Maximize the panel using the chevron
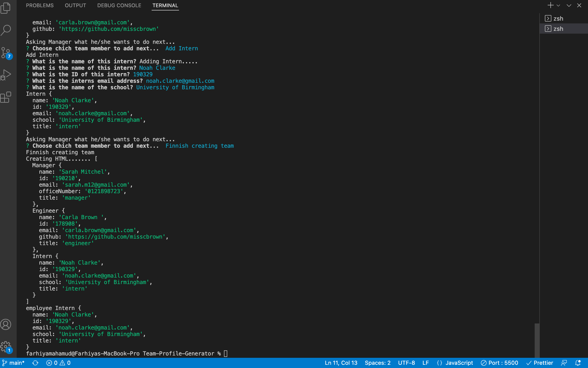This screenshot has width=588, height=368. coord(569,5)
